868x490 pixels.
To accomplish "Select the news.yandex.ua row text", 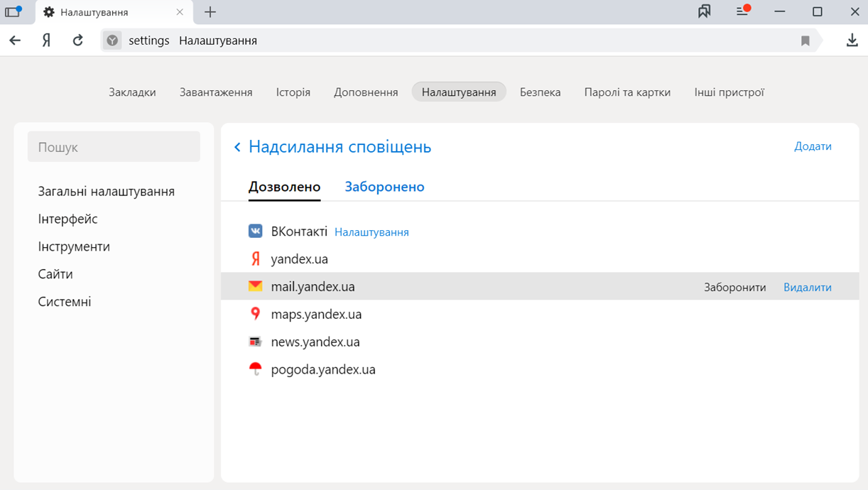I will click(x=315, y=342).
